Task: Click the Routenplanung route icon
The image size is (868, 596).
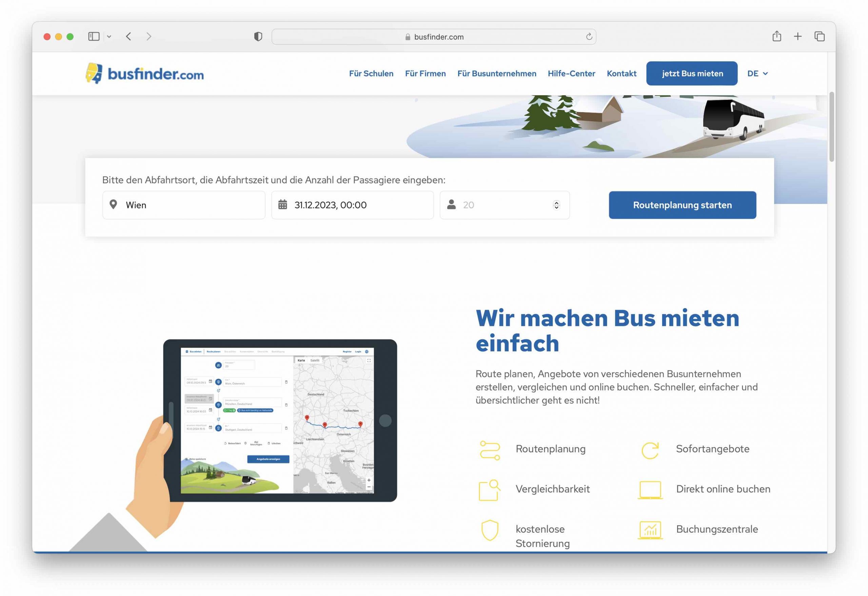Action: pyautogui.click(x=490, y=450)
